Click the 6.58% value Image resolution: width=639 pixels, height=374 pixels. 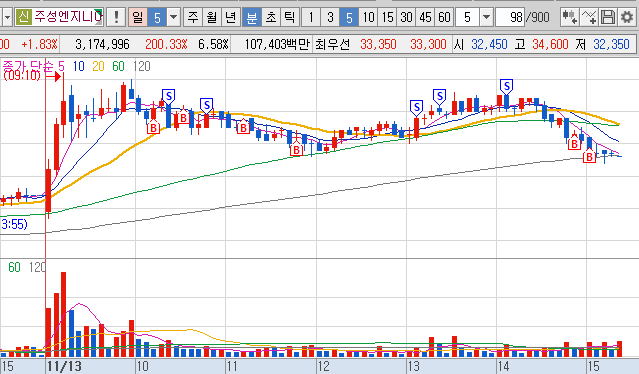click(x=214, y=44)
